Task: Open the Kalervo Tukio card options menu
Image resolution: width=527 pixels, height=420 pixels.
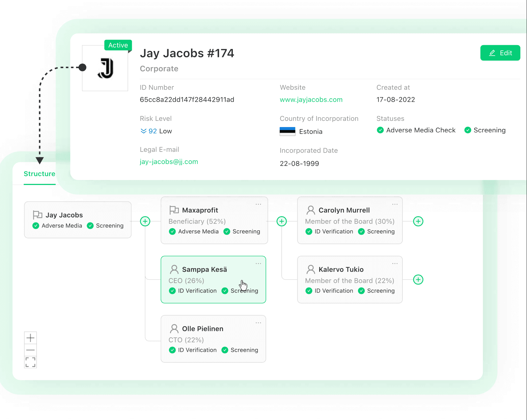Action: [395, 264]
